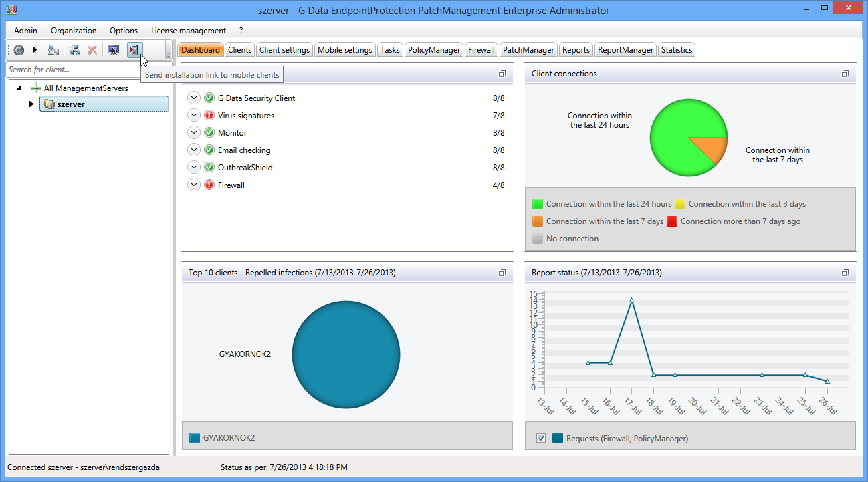
Task: Click the computers network toolbar icon
Action: click(x=53, y=50)
